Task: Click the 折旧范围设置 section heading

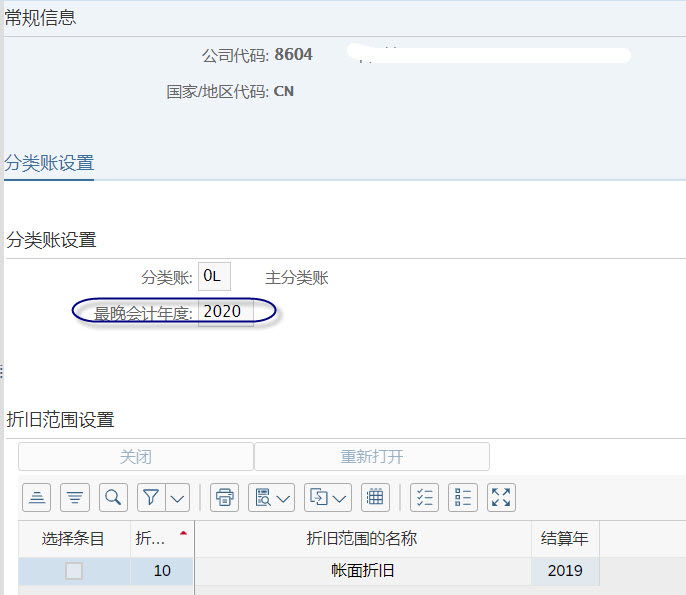Action: point(60,420)
